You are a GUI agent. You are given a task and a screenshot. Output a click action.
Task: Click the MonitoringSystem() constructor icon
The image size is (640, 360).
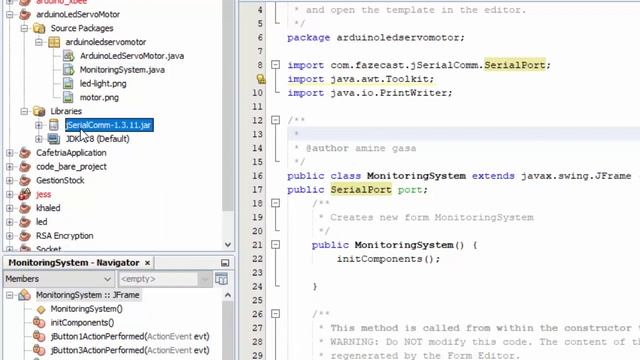(41, 309)
